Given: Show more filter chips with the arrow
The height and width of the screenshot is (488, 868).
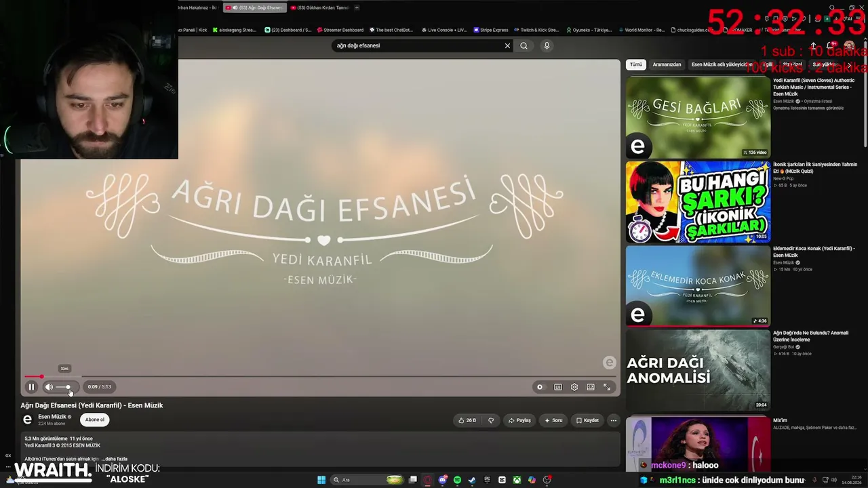Looking at the screenshot, I should (849, 65).
